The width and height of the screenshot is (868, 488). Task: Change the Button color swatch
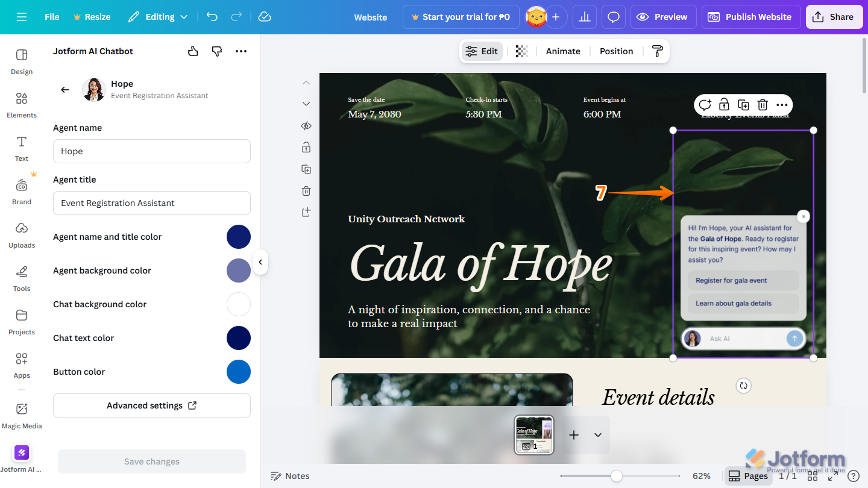click(239, 372)
